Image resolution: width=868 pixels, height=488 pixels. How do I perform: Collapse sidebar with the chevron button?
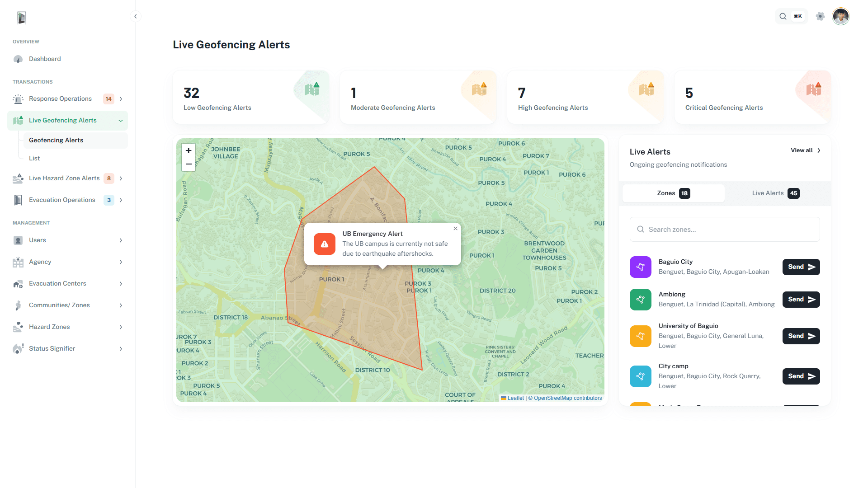135,16
